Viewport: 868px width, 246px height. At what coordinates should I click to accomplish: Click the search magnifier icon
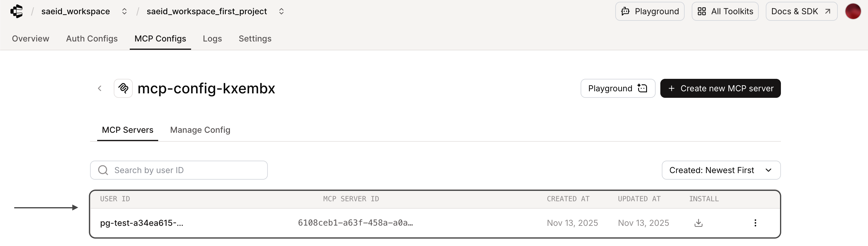[x=103, y=170]
